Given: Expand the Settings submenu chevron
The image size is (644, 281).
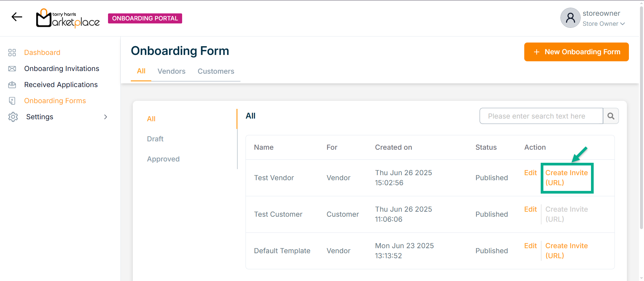Looking at the screenshot, I should pyautogui.click(x=106, y=117).
